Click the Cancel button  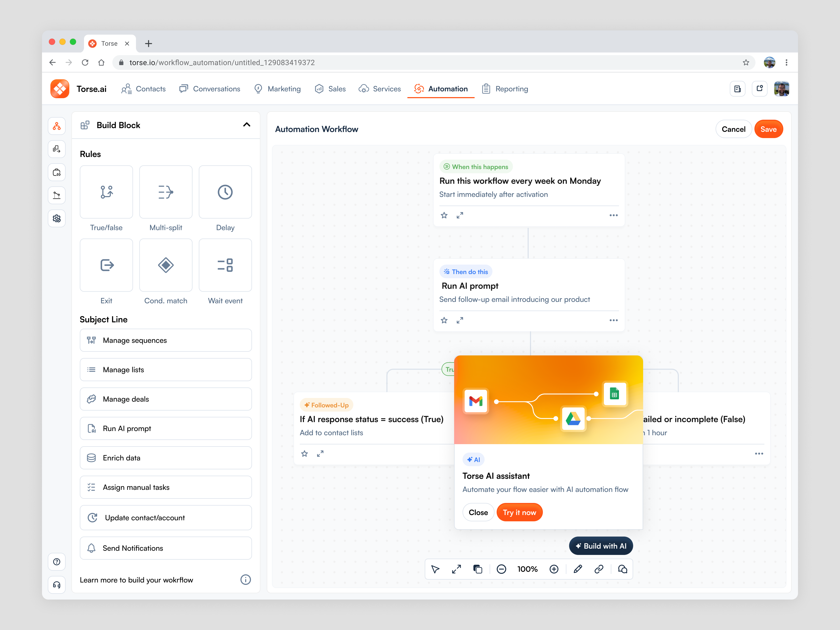(733, 129)
